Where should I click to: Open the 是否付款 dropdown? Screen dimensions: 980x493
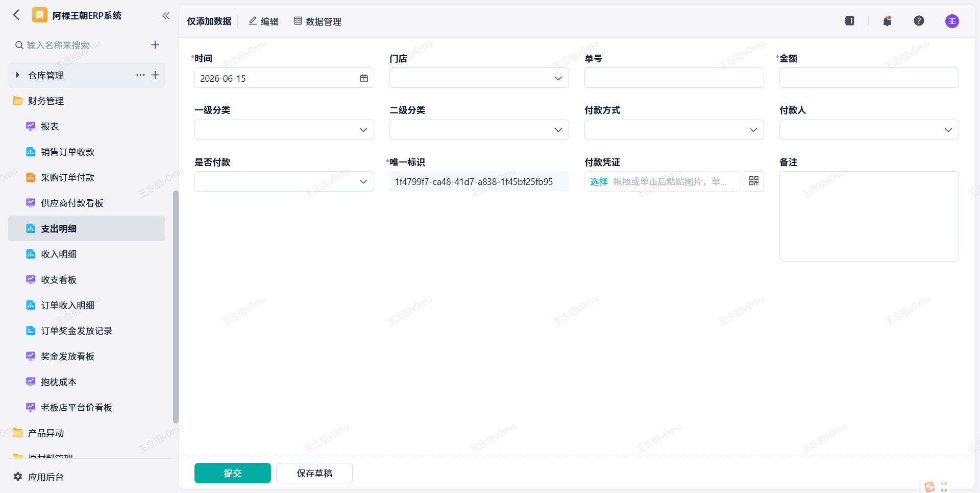pos(284,181)
